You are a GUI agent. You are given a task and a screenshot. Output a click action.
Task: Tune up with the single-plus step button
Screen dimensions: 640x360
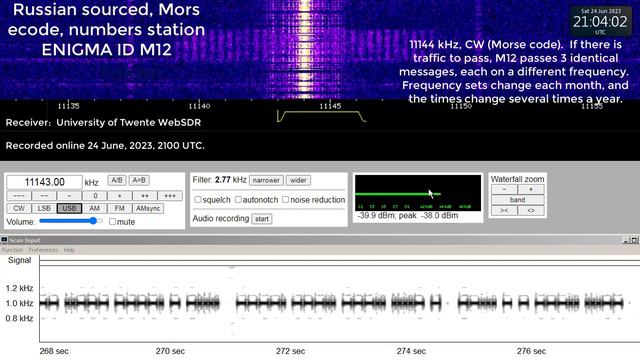(120, 196)
